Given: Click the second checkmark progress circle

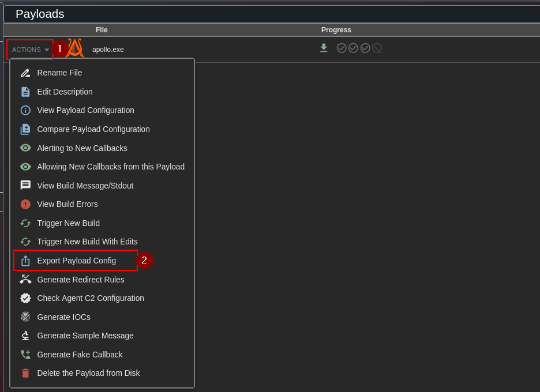Looking at the screenshot, I should 353,48.
